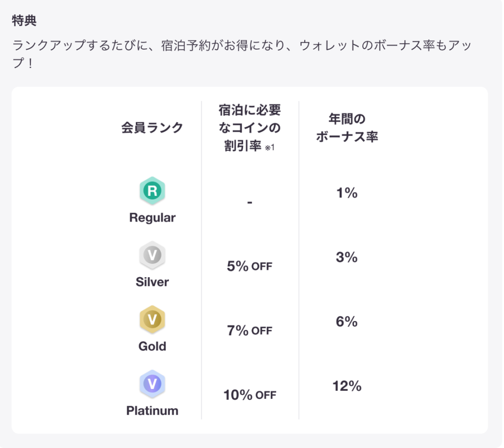This screenshot has height=448, width=504.
Task: Click the green Regular rank badge icon
Action: coord(152,191)
